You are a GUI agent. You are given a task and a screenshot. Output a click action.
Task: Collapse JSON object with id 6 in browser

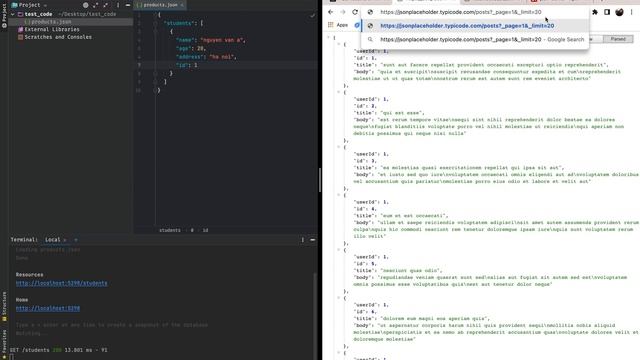pos(339,298)
